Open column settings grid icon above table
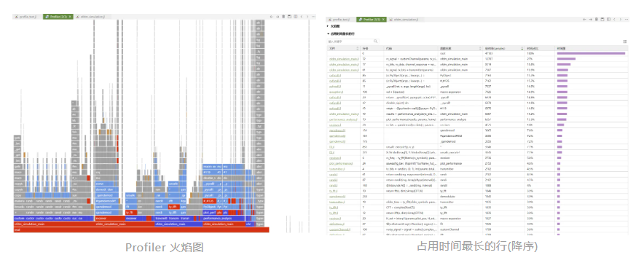Image resolution: width=644 pixels, height=263 pixels. coord(625,42)
